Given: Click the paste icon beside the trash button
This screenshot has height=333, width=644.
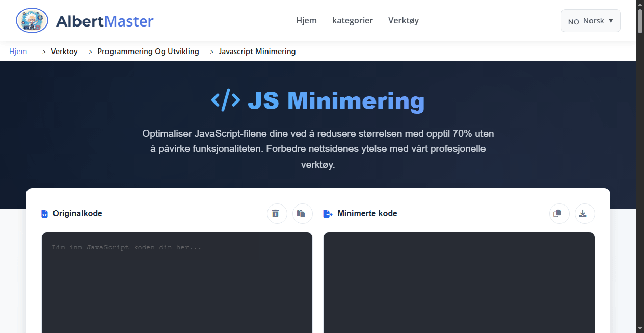Looking at the screenshot, I should 302,214.
